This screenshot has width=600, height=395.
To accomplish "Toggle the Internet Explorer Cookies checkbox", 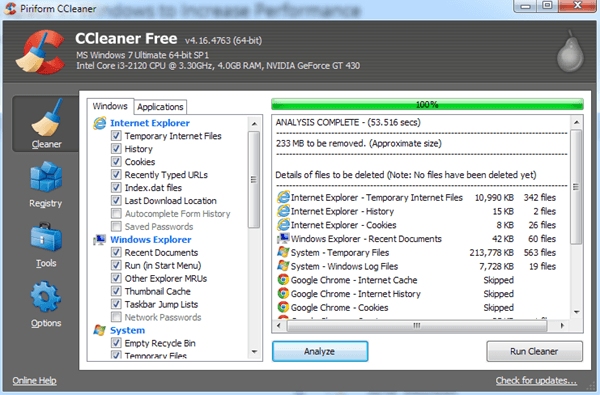I will pos(116,162).
